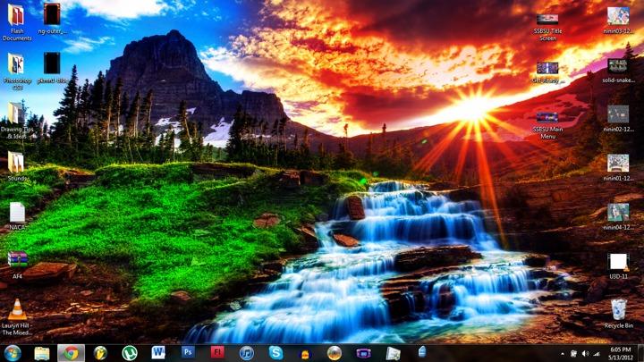
Task: Open the network signal tray icon
Action: 597,354
